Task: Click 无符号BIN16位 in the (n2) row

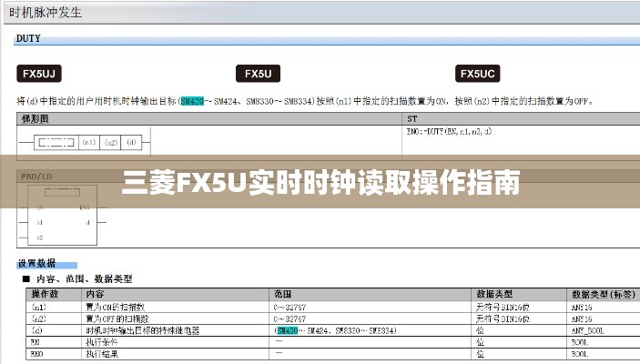Action: pos(503,318)
